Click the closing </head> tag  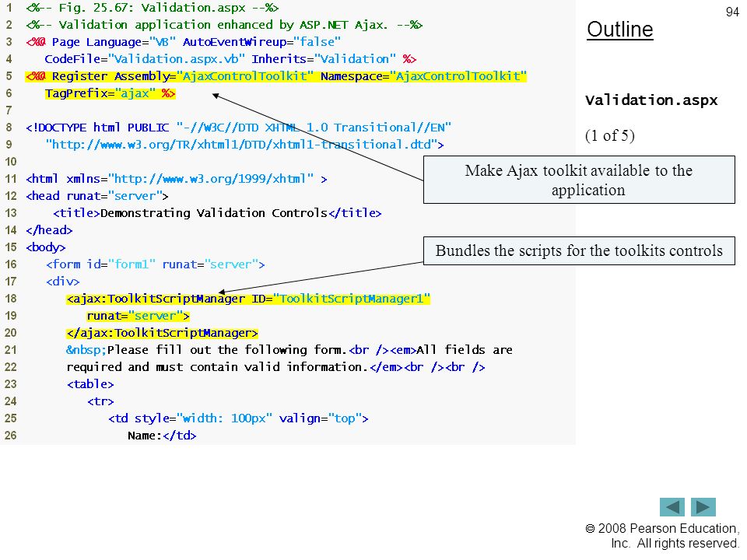coord(49,230)
